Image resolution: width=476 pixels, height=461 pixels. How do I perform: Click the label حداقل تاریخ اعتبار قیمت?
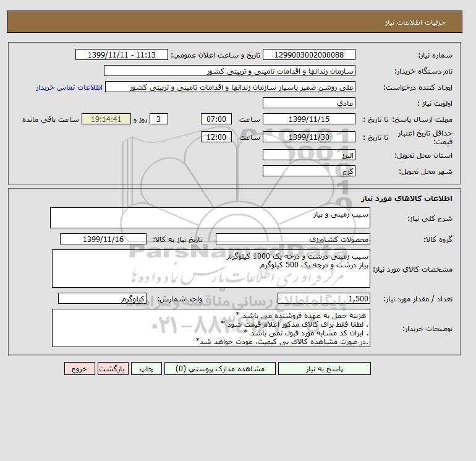425,137
